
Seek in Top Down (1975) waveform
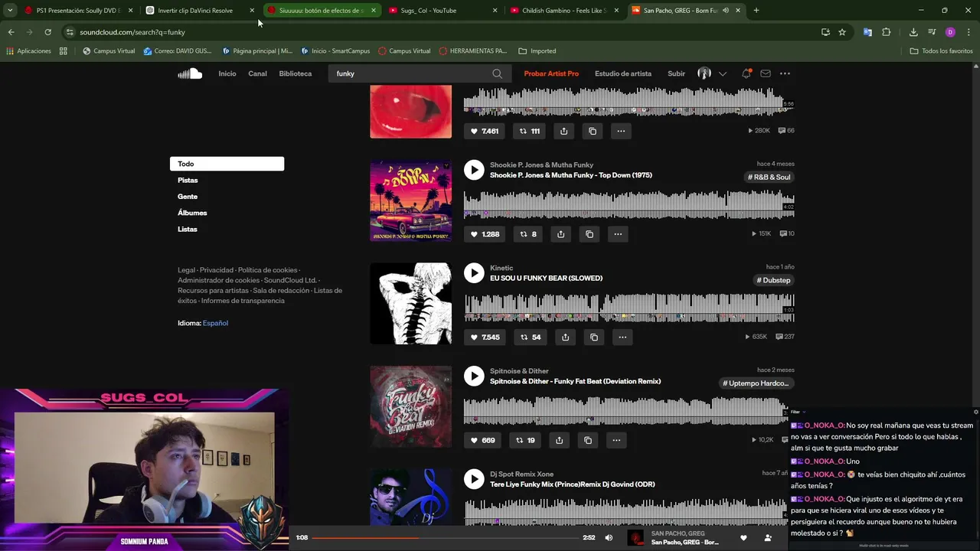point(629,204)
